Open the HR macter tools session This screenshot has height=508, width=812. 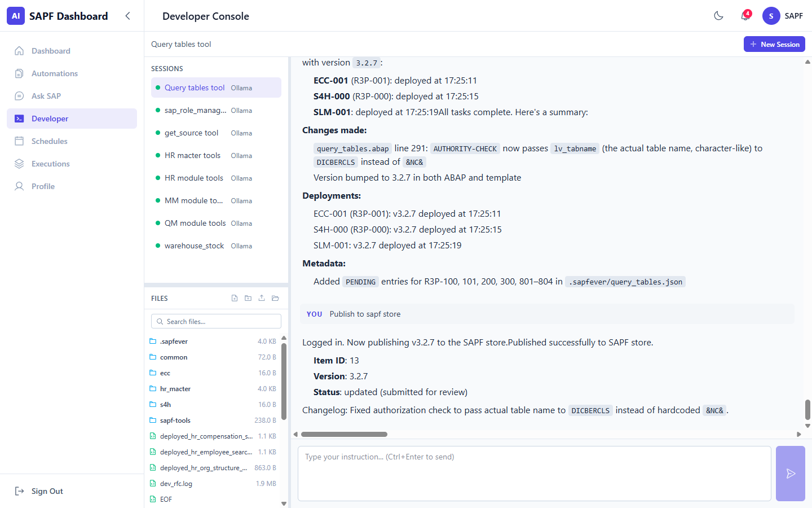click(216, 155)
